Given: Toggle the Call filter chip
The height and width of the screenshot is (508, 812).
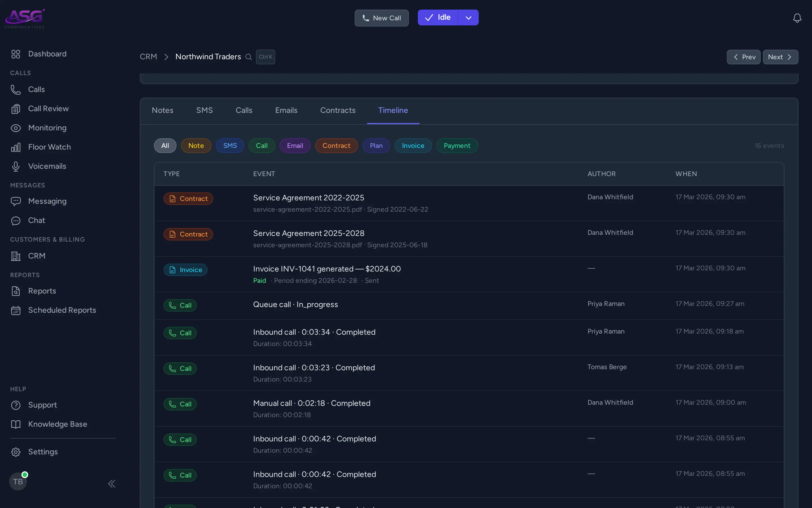Looking at the screenshot, I should tap(262, 145).
